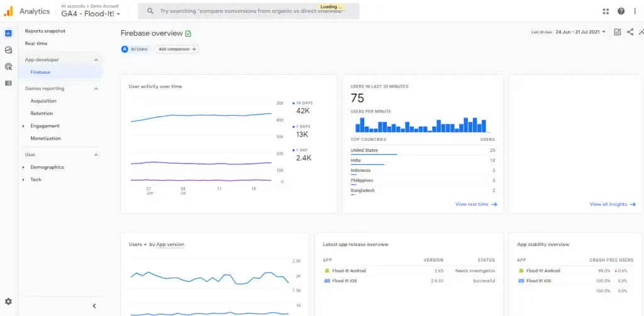Screen dimensions: 644x316
Task: Click the 7 DAYS legend entry
Action: [301, 127]
